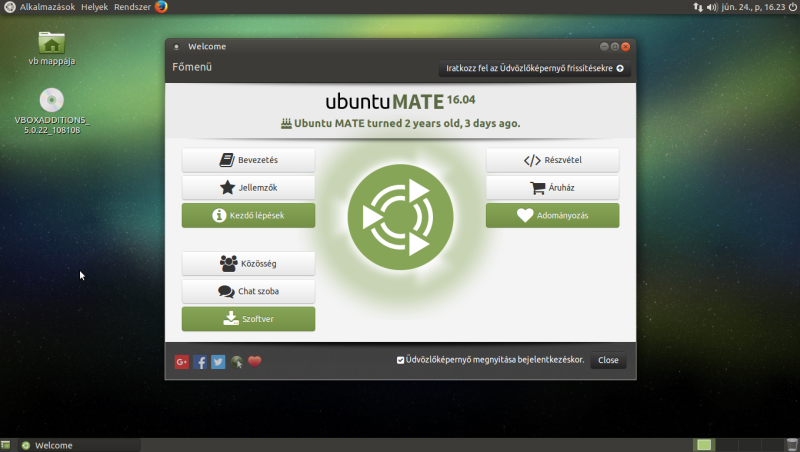Open the Helyek menu
Screen dimensions: 800x452
tap(94, 7)
